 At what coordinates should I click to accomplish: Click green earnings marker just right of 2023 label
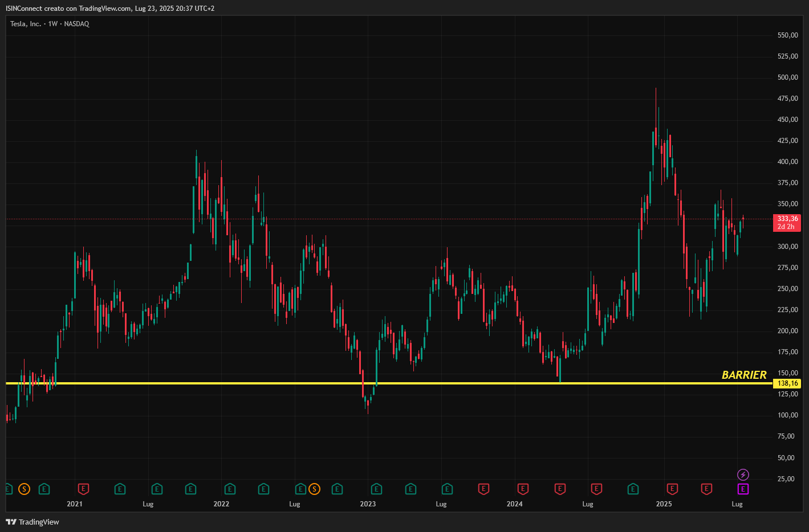pos(376,489)
